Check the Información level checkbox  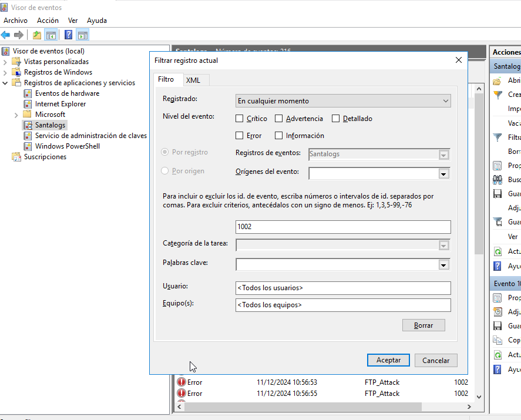[x=279, y=136]
